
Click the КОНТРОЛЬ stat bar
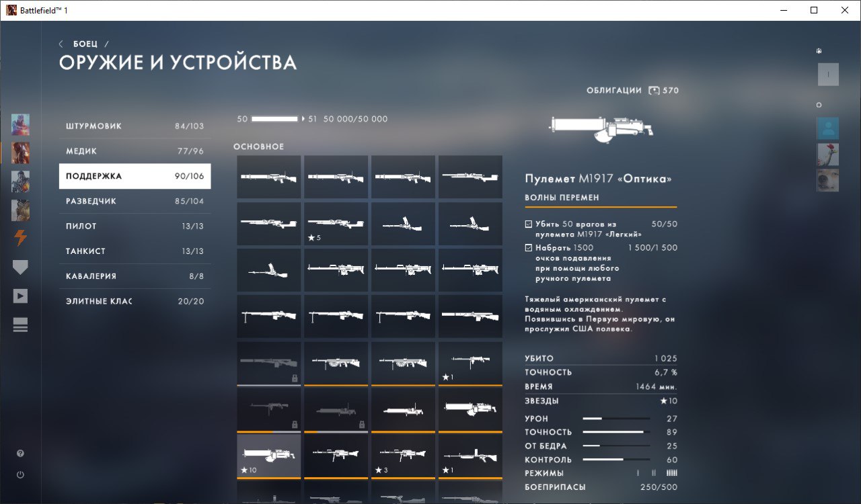click(616, 460)
